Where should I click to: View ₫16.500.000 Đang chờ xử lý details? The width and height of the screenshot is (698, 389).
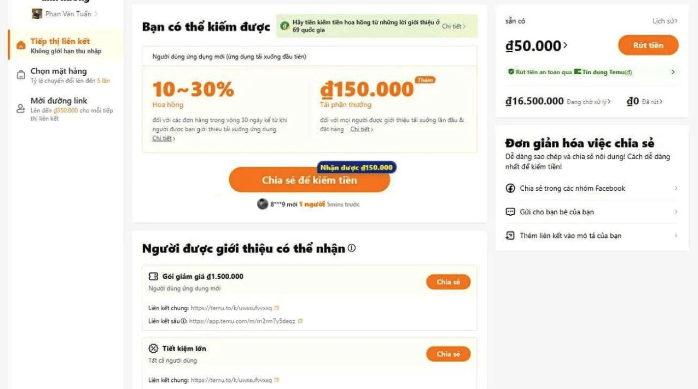[x=558, y=101]
